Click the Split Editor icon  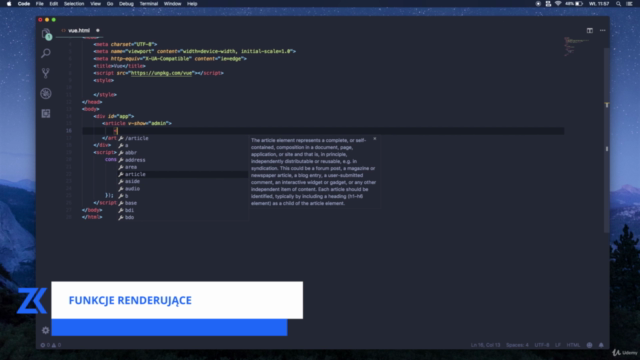tap(590, 30)
